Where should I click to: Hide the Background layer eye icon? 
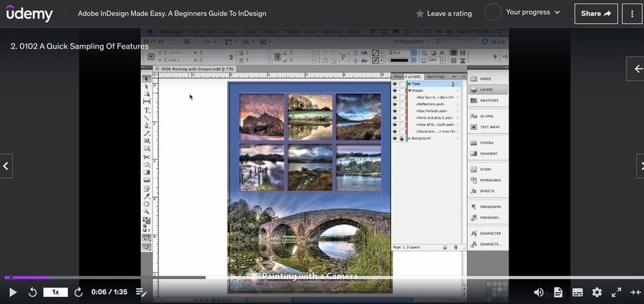coord(395,139)
